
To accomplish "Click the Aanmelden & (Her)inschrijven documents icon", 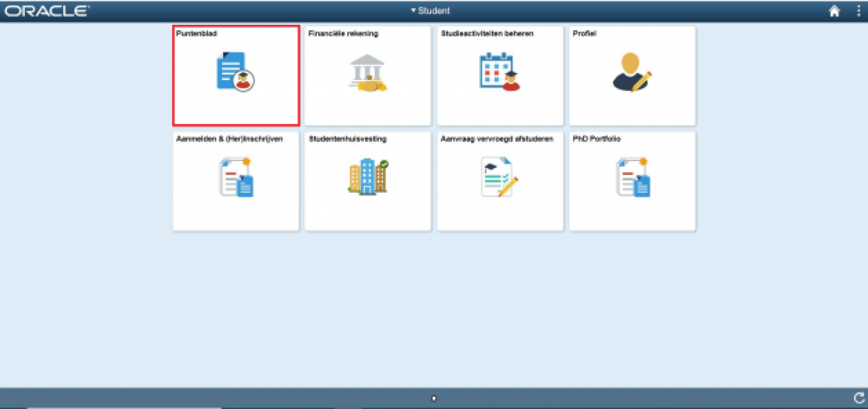I will (x=236, y=178).
